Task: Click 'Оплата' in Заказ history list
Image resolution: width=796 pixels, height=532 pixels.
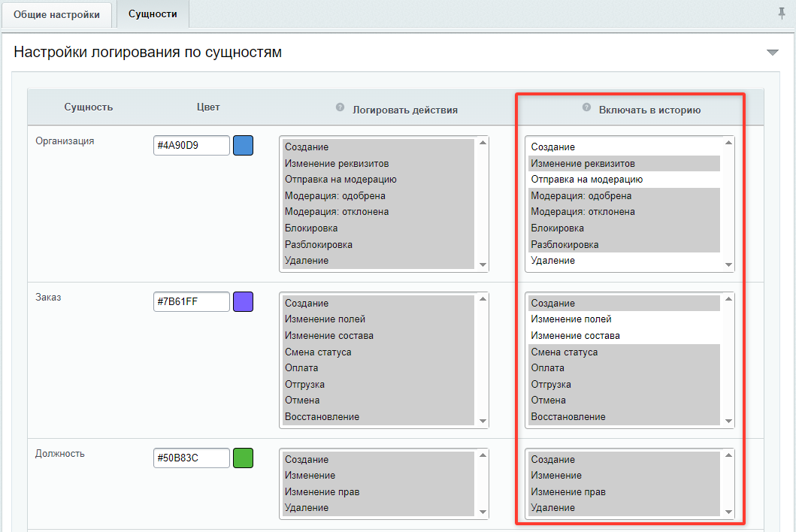Action: point(624,368)
